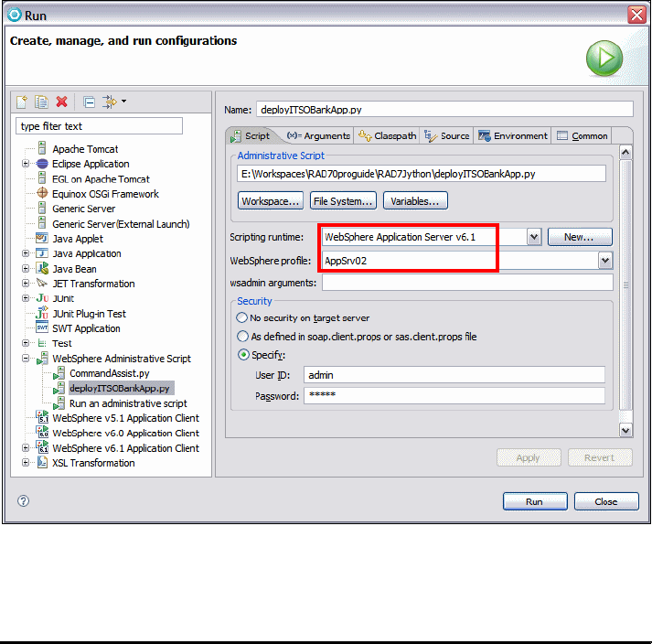Click the Variables... button
Image resolution: width=652 pixels, height=644 pixels.
pos(415,201)
